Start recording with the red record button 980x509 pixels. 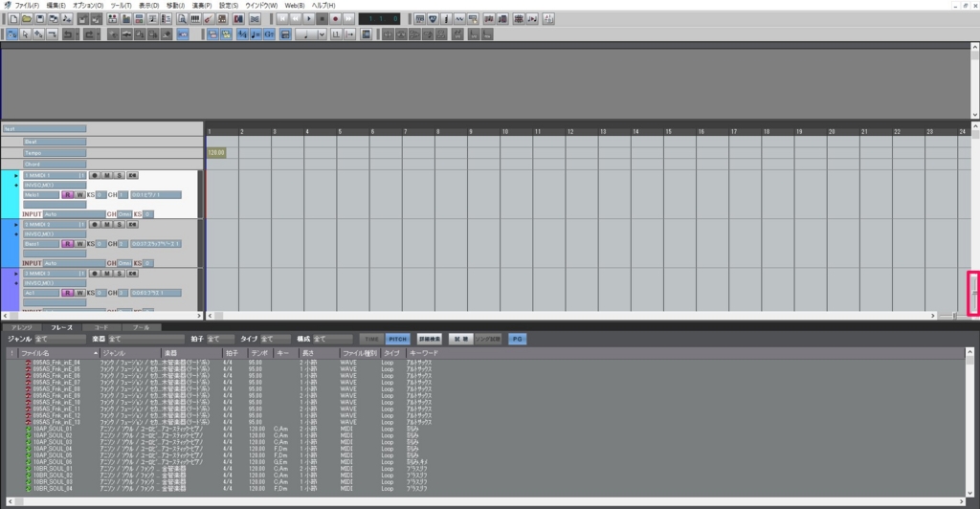[336, 19]
